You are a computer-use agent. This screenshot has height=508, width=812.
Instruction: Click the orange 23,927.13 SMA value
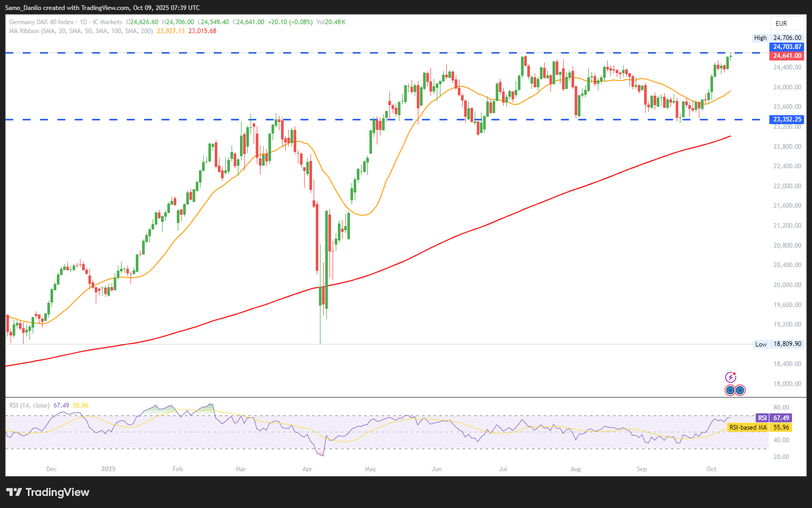[171, 31]
